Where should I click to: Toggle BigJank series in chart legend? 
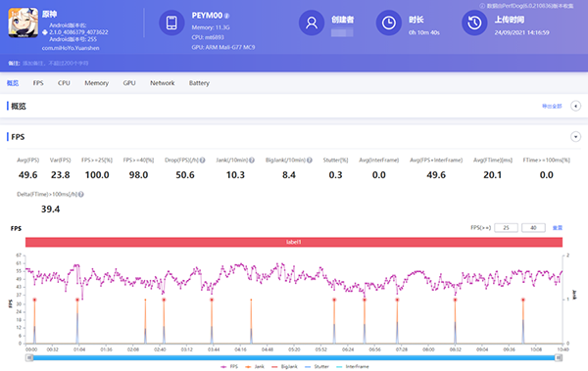click(x=284, y=366)
